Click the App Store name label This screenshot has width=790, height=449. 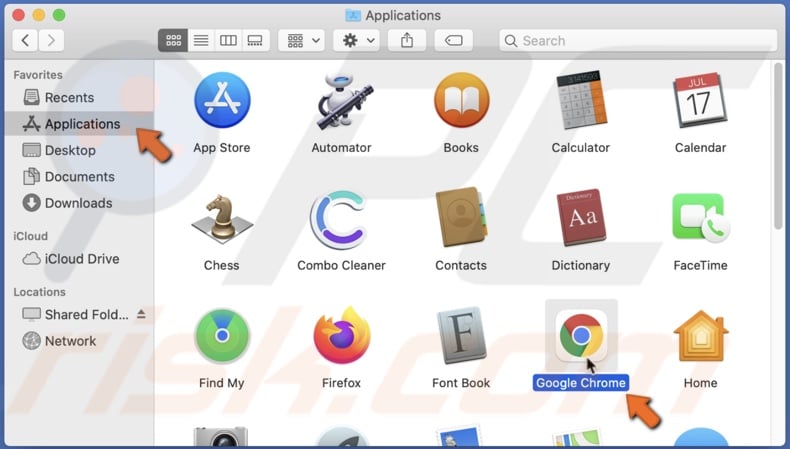pos(222,148)
